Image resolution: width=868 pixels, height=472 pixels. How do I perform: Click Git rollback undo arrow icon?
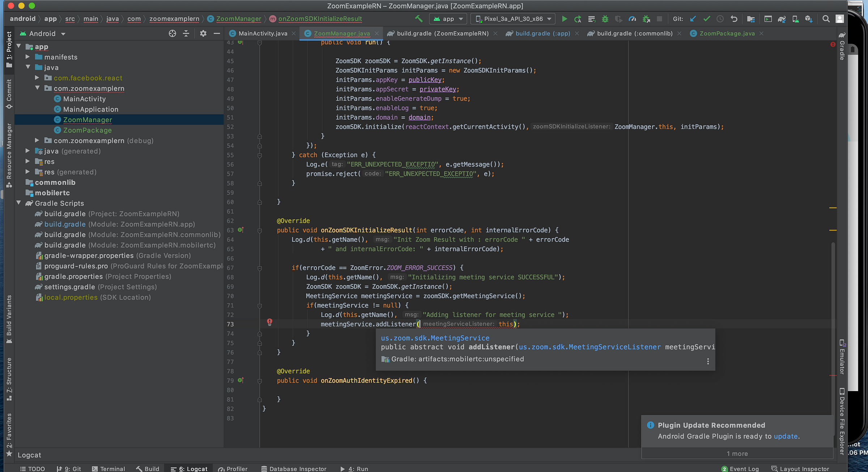[x=734, y=19]
